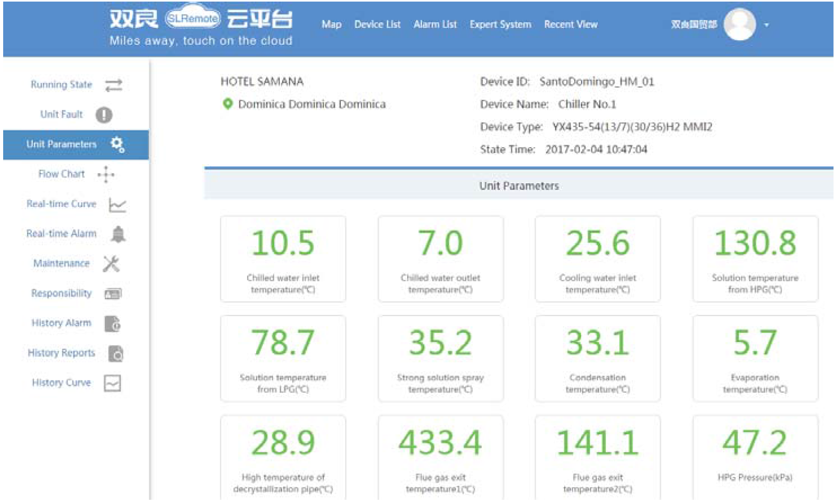This screenshot has width=834, height=504.
Task: Click the green location pin for Dominica
Action: point(228,104)
